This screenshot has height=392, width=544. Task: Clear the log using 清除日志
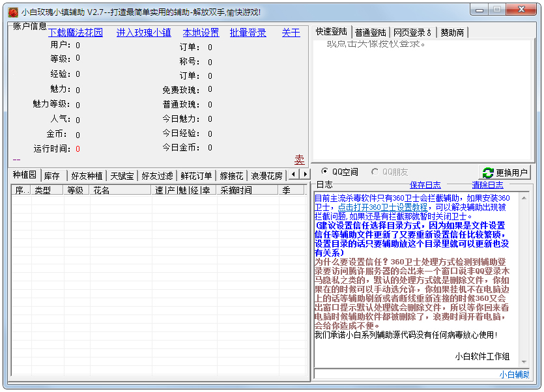pos(487,184)
